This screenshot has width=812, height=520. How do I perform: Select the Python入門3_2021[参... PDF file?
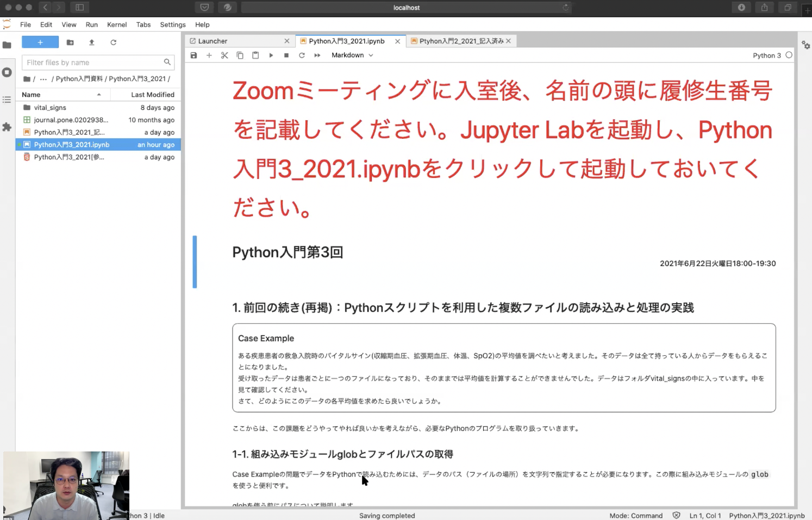click(98, 157)
